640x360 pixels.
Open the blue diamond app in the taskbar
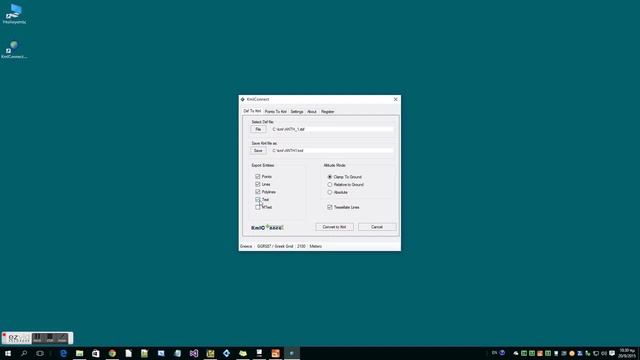(x=227, y=353)
